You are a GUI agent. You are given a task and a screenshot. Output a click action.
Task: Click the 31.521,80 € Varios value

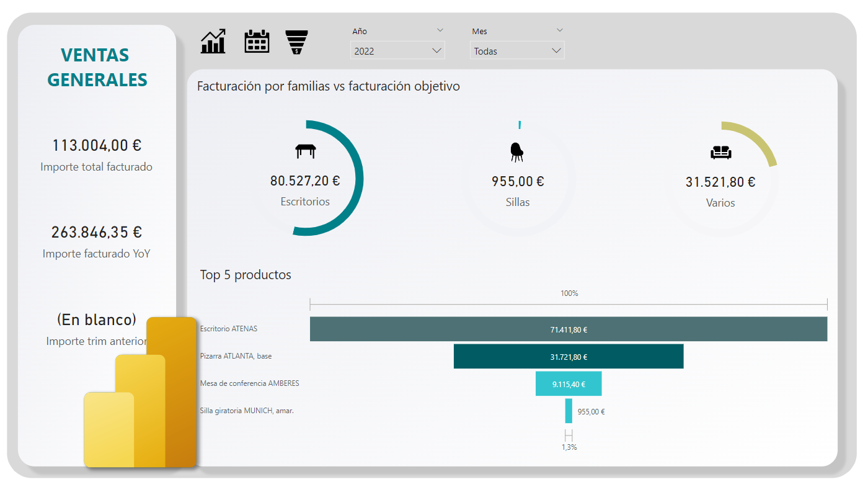720,182
